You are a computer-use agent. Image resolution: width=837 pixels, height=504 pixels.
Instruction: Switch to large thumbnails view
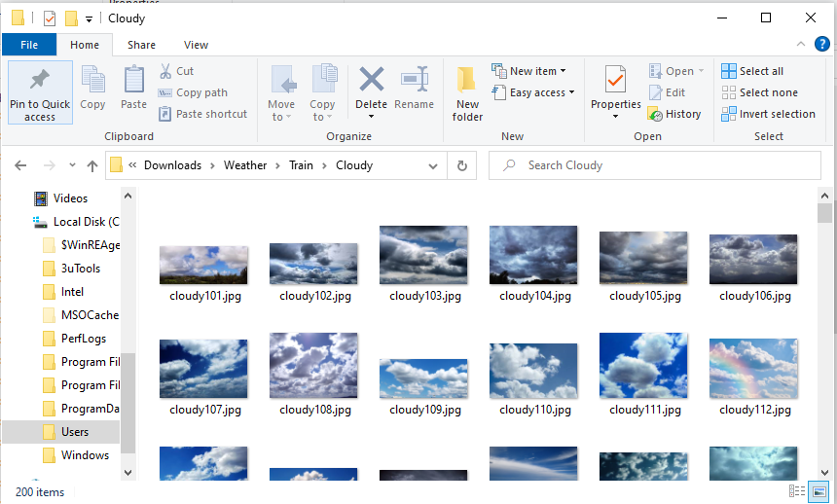click(x=819, y=491)
